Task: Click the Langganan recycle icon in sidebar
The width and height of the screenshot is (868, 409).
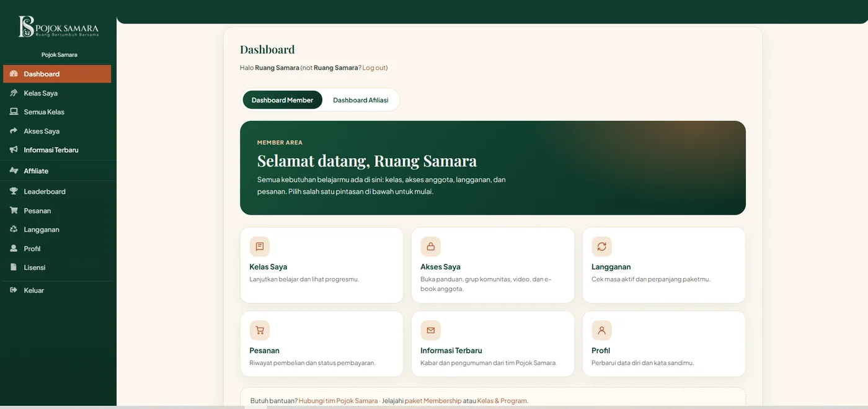Action: point(14,229)
